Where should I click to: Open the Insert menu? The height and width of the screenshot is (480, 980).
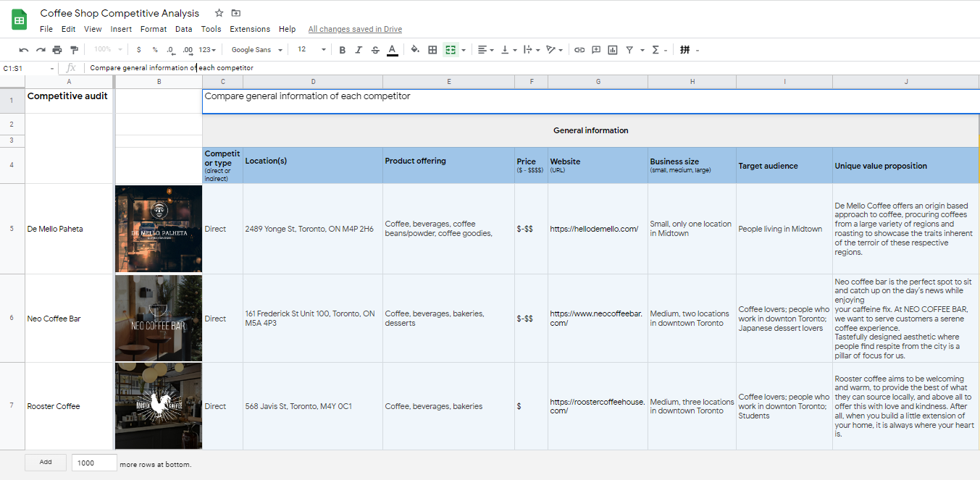click(x=121, y=29)
